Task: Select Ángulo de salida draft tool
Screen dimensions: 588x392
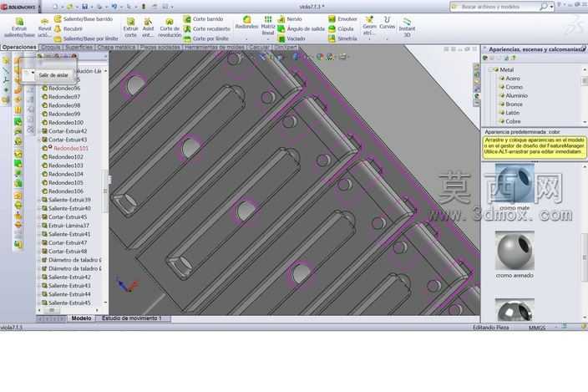Action: click(x=302, y=28)
